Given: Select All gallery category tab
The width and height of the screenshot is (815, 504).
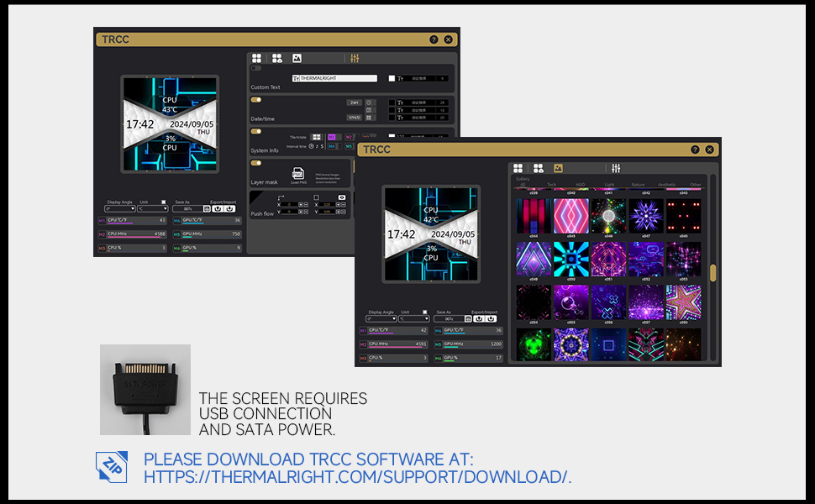Looking at the screenshot, I should 523,185.
